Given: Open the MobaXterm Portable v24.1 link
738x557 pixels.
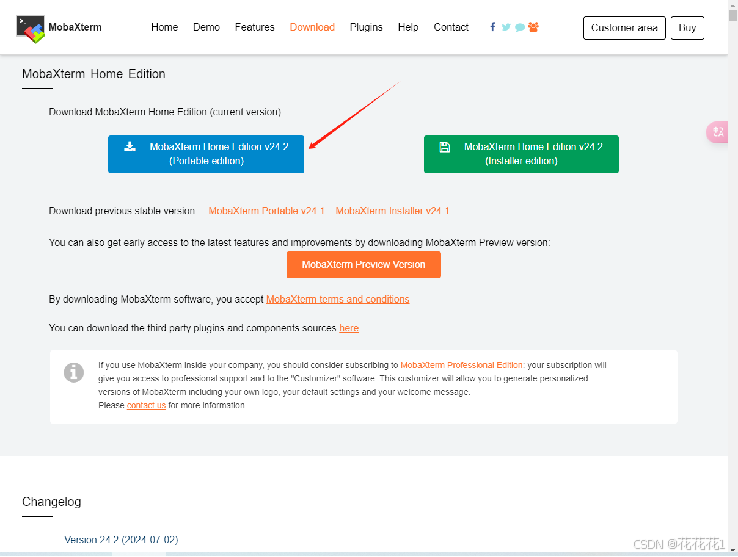Looking at the screenshot, I should click(x=266, y=211).
